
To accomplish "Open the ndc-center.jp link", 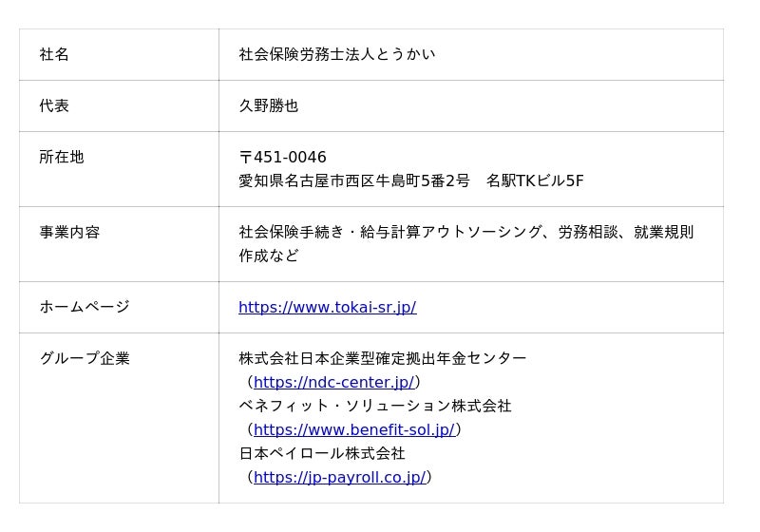I will [x=333, y=382].
